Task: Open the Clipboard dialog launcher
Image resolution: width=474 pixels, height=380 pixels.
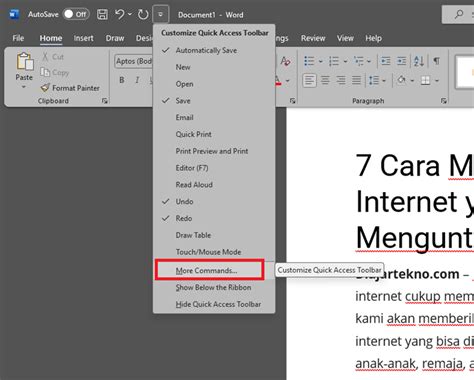Action: [105, 101]
